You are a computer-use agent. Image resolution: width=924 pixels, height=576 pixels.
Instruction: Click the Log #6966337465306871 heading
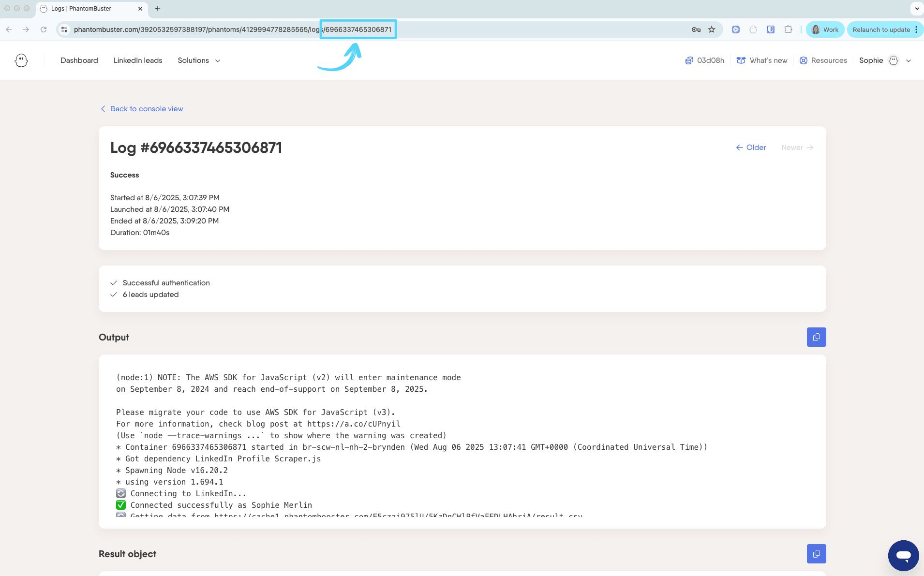[x=196, y=148]
